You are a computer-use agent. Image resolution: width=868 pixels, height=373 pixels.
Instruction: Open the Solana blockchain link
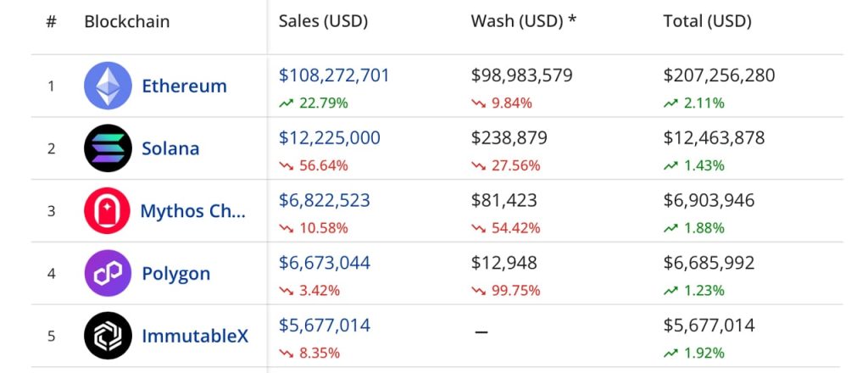click(x=170, y=148)
